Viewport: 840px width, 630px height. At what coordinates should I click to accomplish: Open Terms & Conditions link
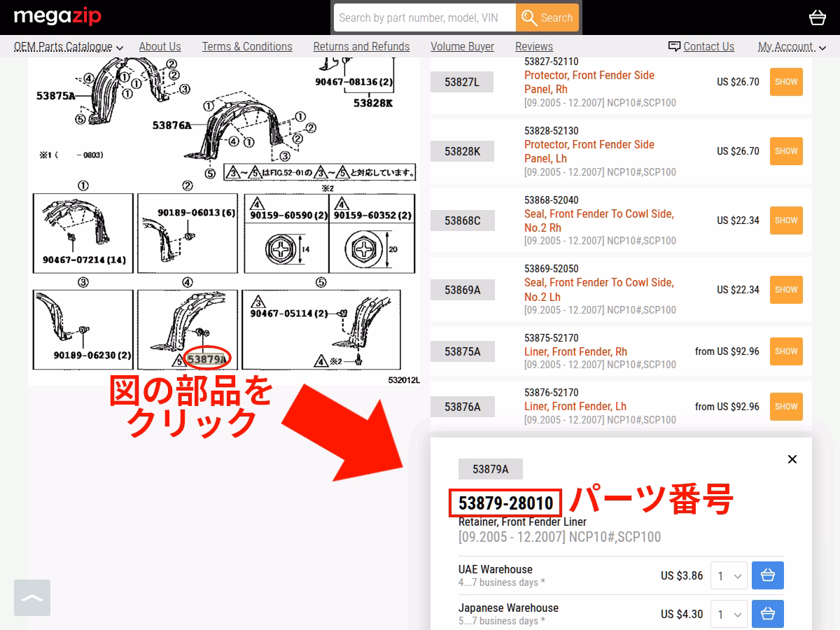247,47
